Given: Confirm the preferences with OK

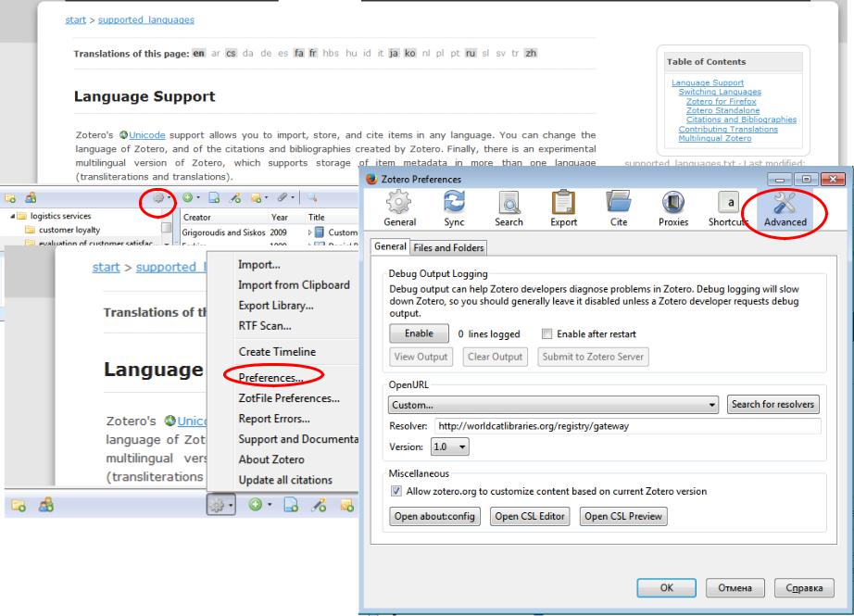Looking at the screenshot, I should coord(666,587).
